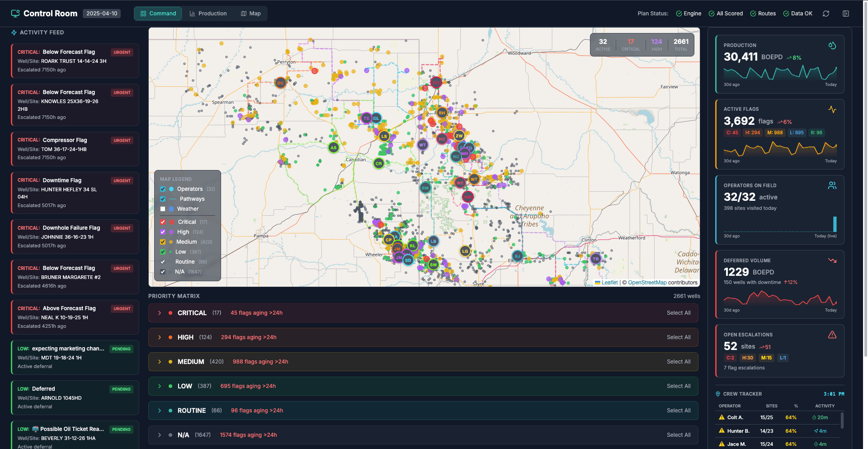Click the Crew Tracker location pin icon
The width and height of the screenshot is (868, 449).
pos(718,394)
